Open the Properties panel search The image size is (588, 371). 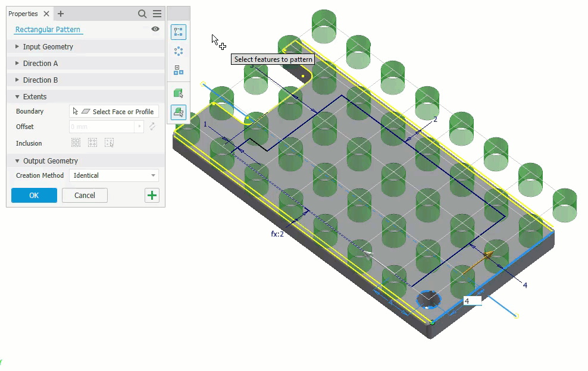click(142, 14)
